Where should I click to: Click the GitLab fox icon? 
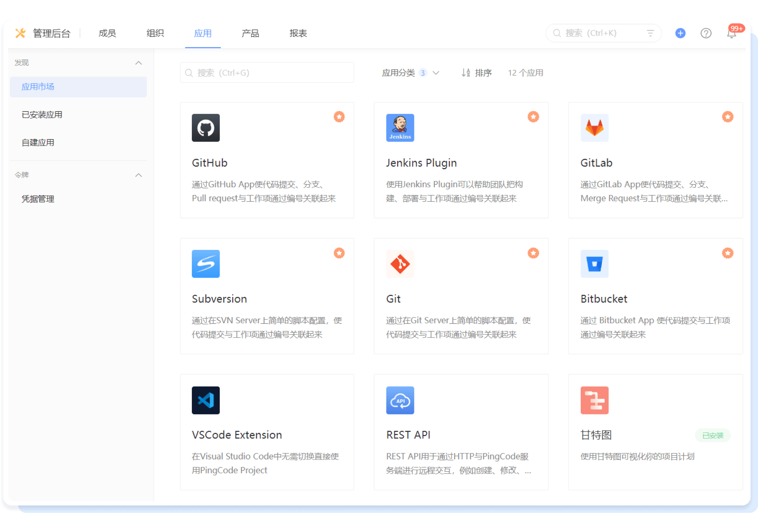[x=595, y=128]
